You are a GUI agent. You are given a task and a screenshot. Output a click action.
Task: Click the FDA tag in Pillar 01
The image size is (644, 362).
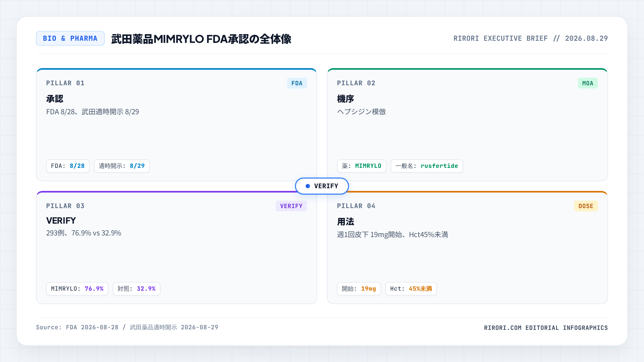[297, 83]
